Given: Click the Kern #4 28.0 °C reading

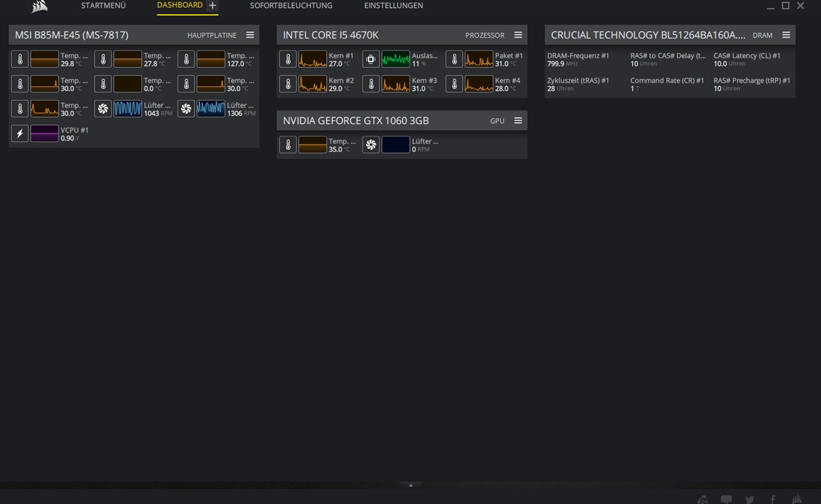Looking at the screenshot, I should pyautogui.click(x=508, y=84).
